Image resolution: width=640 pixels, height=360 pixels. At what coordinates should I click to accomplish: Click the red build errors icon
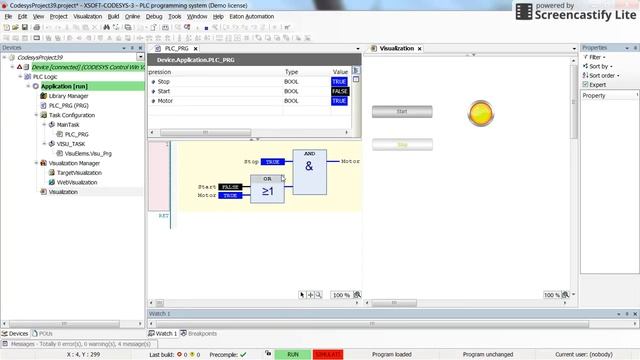pyautogui.click(x=179, y=354)
